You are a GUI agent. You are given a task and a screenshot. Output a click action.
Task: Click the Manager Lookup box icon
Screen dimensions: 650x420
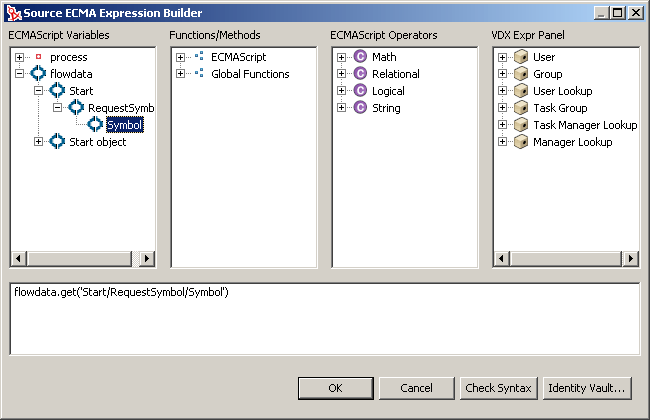[521, 142]
